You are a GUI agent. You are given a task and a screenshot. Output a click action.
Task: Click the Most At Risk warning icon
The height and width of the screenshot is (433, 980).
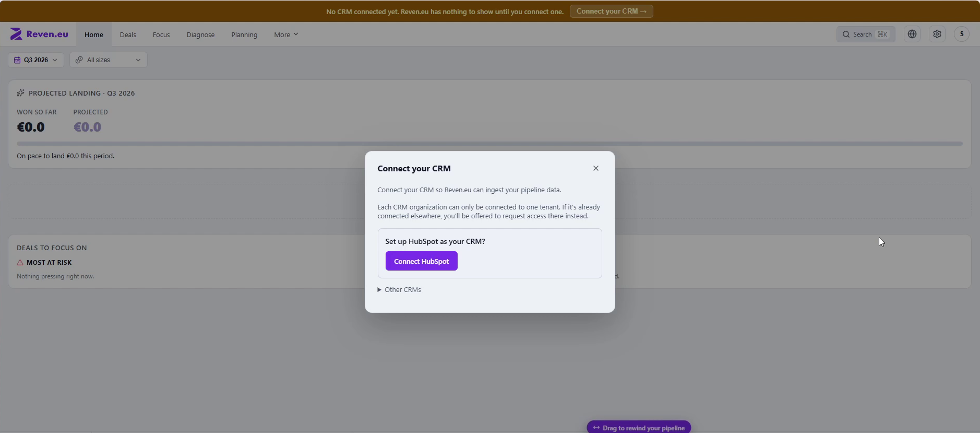pyautogui.click(x=20, y=263)
